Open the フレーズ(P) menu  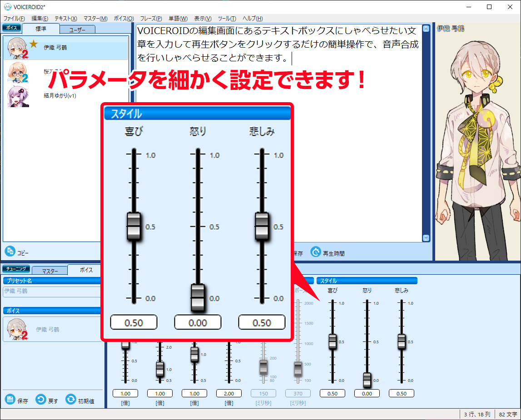[x=151, y=19]
